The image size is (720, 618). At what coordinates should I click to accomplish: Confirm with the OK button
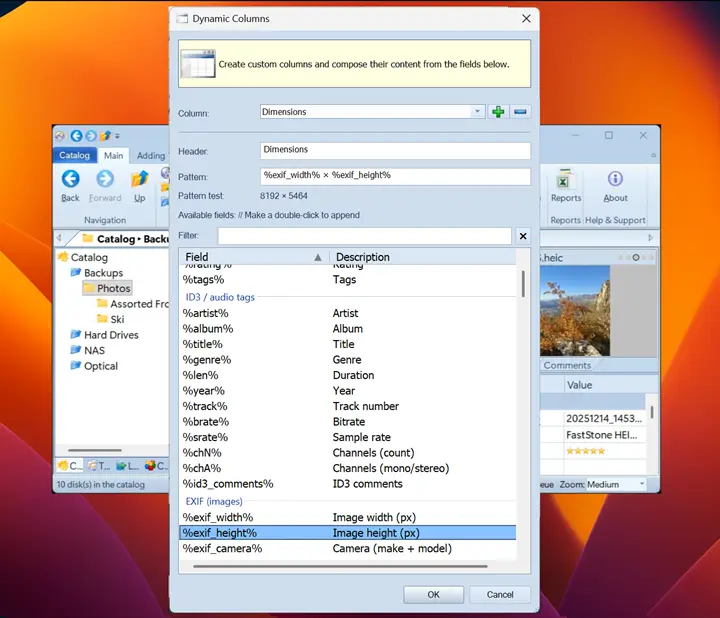(x=433, y=595)
